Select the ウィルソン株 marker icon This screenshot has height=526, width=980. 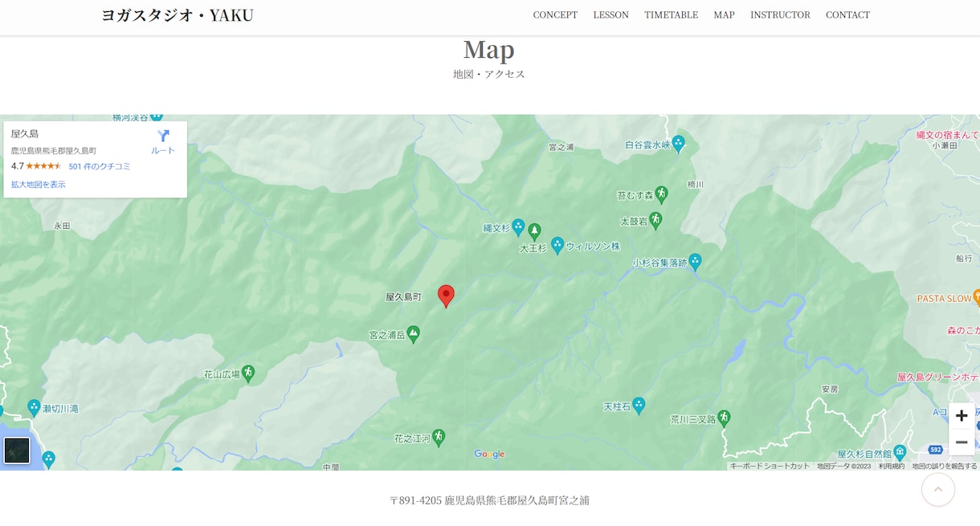pyautogui.click(x=557, y=246)
